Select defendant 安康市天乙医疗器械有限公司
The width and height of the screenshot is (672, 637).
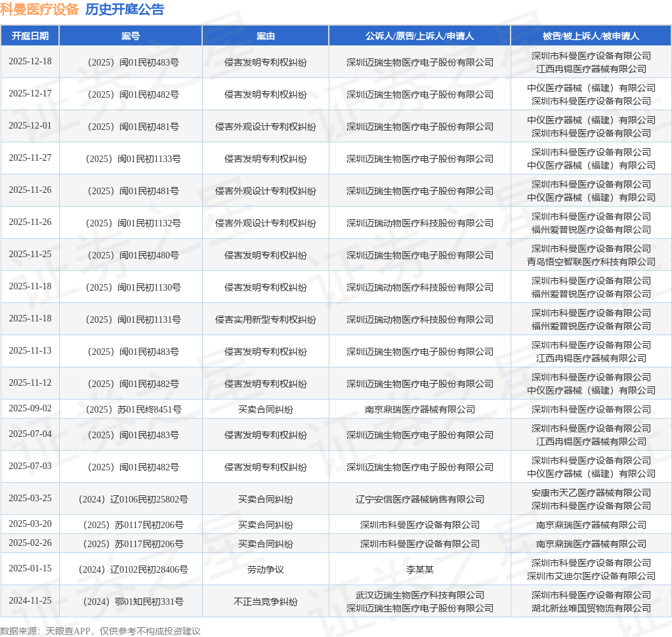click(x=591, y=493)
